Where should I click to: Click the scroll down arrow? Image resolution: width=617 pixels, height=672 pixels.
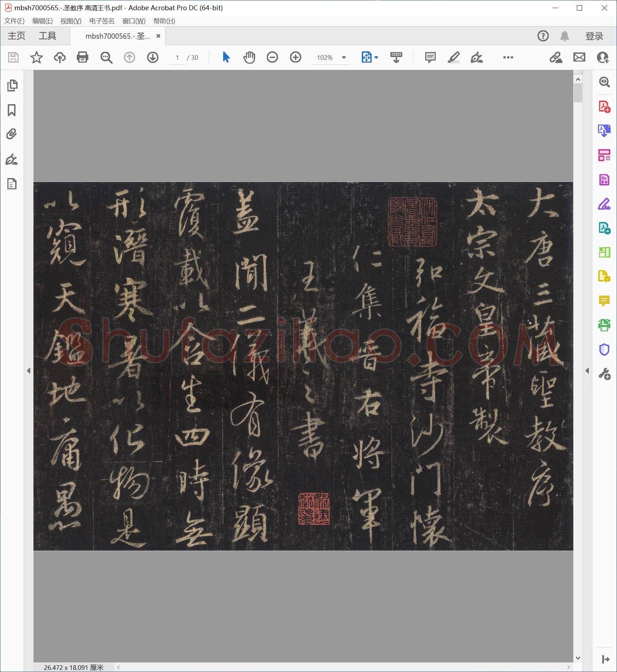pyautogui.click(x=578, y=658)
